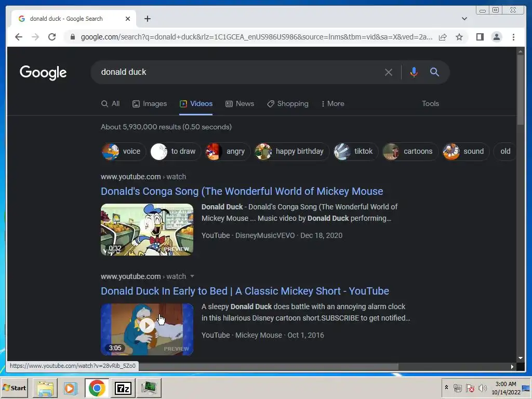Viewport: 532px width, 399px height.
Task: Click the Google logo
Action: [x=43, y=73]
